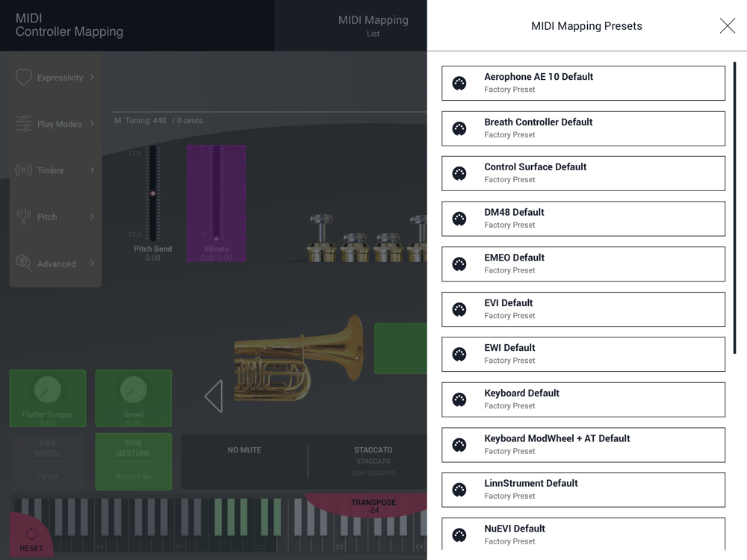Open the MIDI Mapping List tab
Screen dimensions: 747x560
click(373, 25)
